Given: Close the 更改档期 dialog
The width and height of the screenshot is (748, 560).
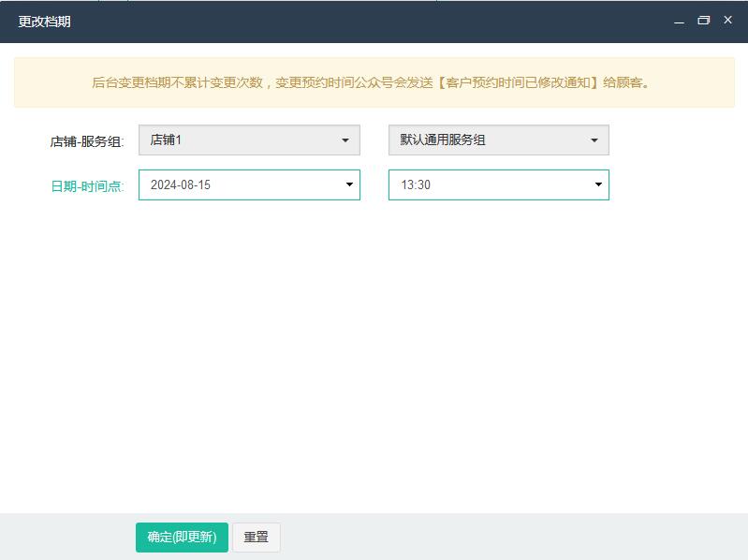Looking at the screenshot, I should [727, 20].
